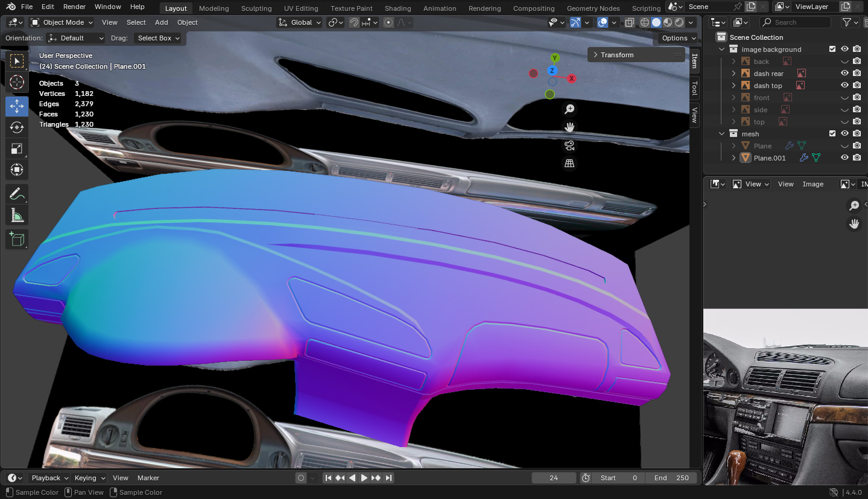Viewport: 868px width, 499px height.
Task: Select the Move tool in toolbar
Action: [17, 106]
